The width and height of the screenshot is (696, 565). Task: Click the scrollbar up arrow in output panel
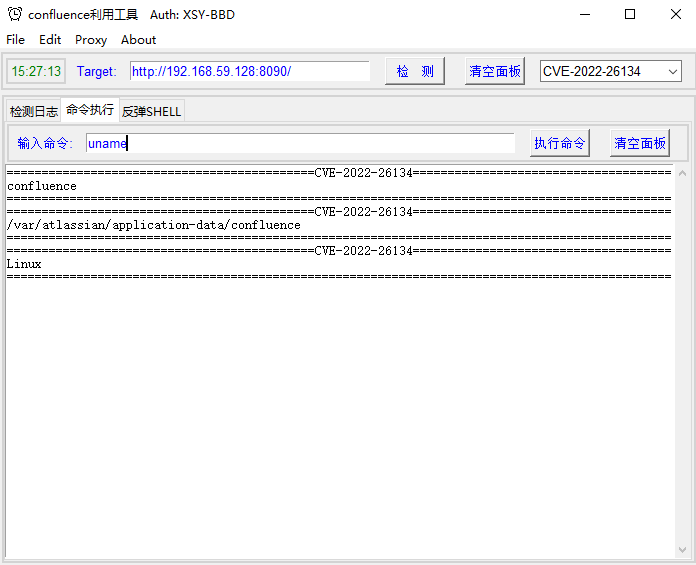[x=682, y=174]
